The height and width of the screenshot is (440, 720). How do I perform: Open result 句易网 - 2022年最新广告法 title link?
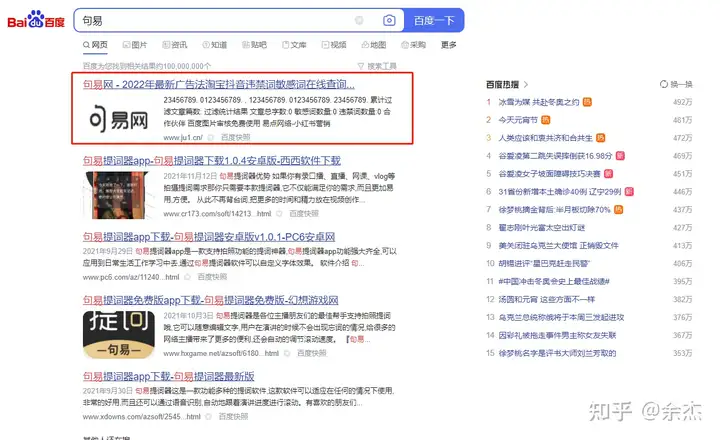click(219, 85)
